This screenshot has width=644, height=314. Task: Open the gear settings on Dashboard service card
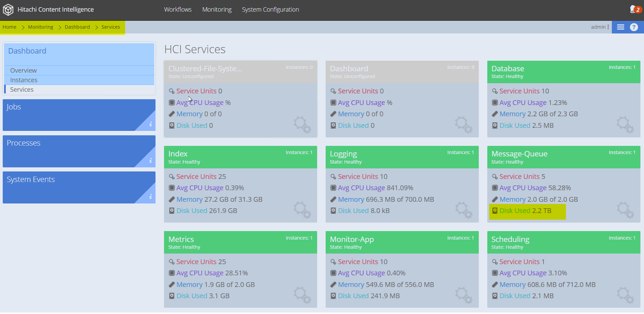tap(464, 125)
